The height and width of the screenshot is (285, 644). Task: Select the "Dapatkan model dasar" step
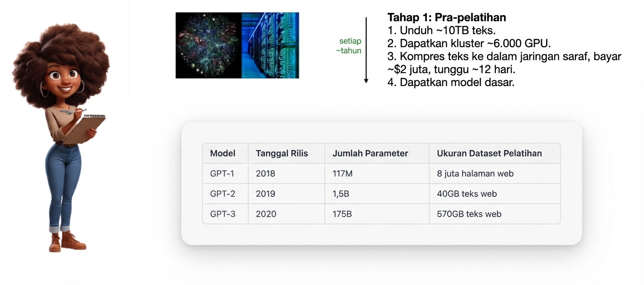pos(451,82)
